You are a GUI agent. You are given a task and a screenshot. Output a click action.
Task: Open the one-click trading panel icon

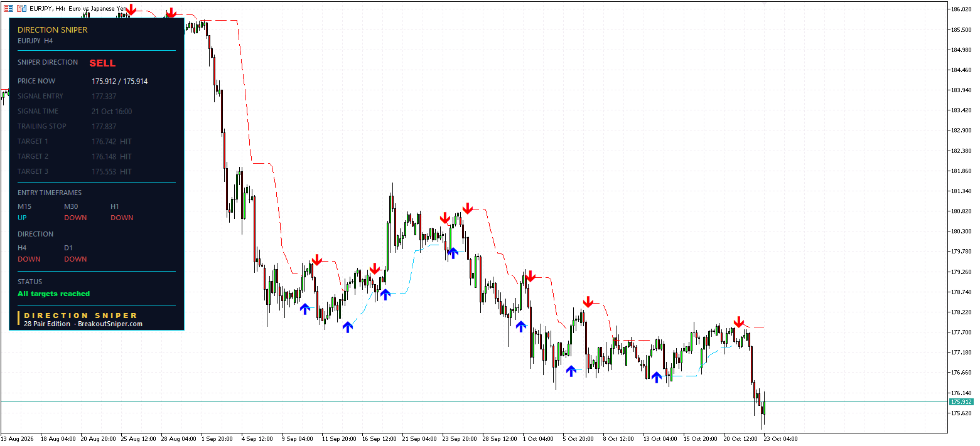coord(9,9)
